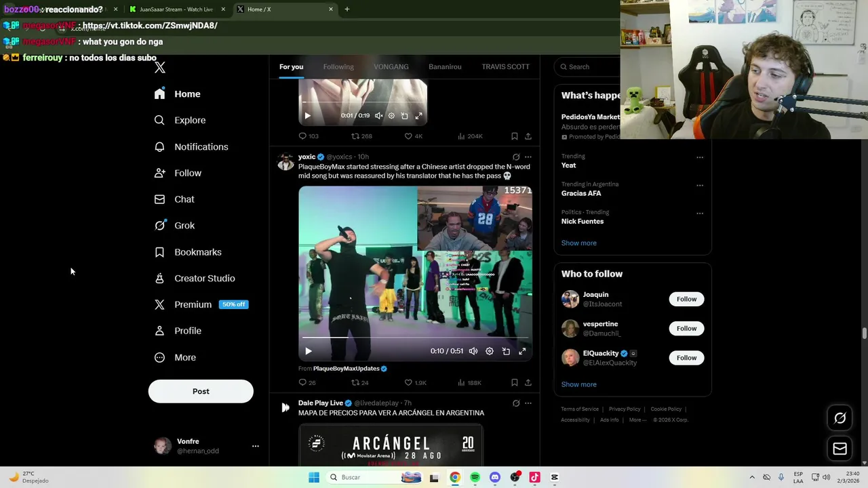This screenshot has width=868, height=488.
Task: Expand the footer More links
Action: pos(637,420)
